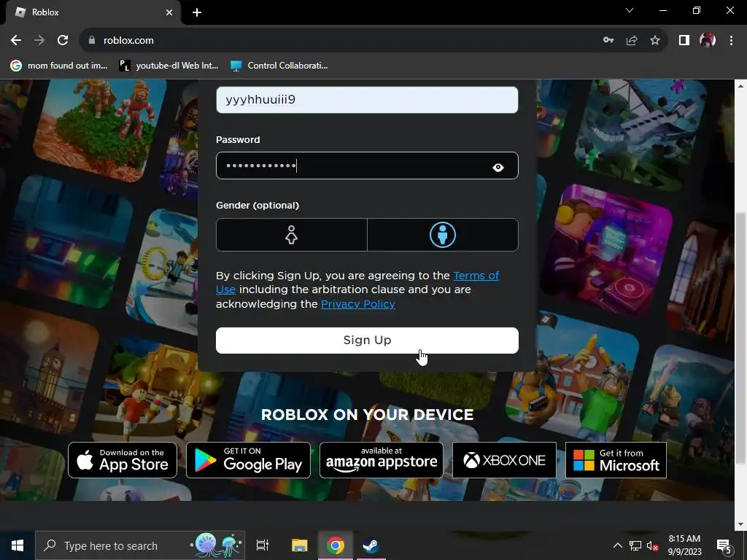Open the 'mom found out im...' bookmark
Viewport: 747px width, 560px height.
[x=59, y=66]
